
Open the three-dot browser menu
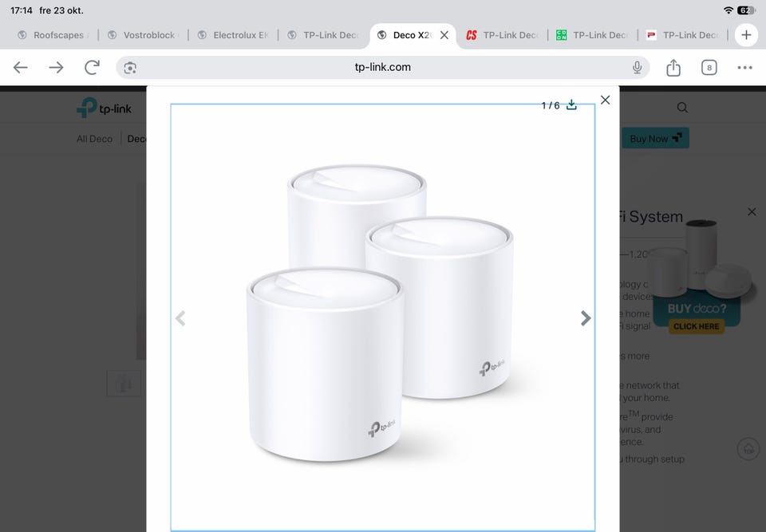744,68
